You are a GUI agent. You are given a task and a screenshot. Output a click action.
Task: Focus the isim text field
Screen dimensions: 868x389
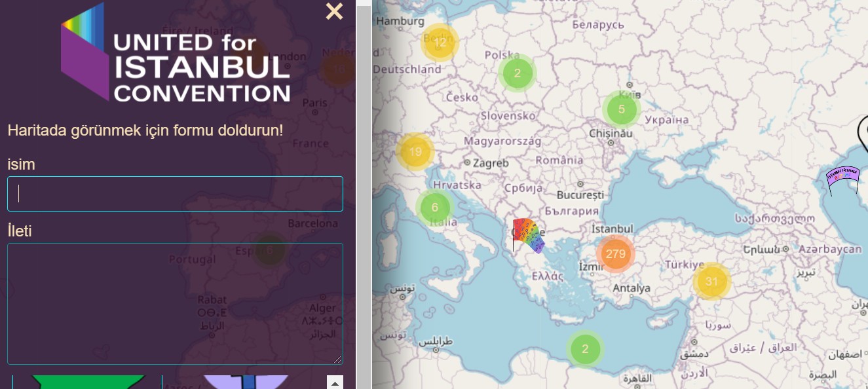click(175, 194)
